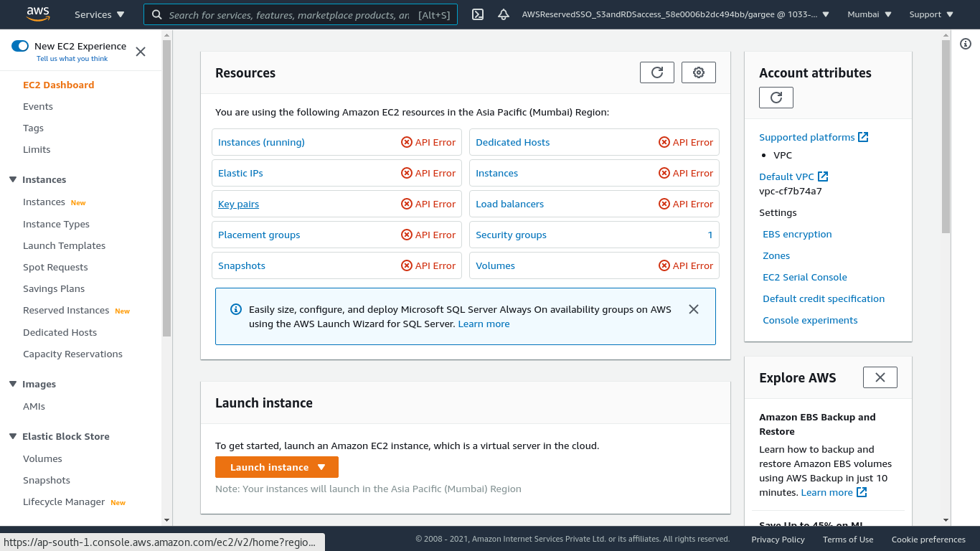Refresh the Account attributes panel

click(776, 98)
